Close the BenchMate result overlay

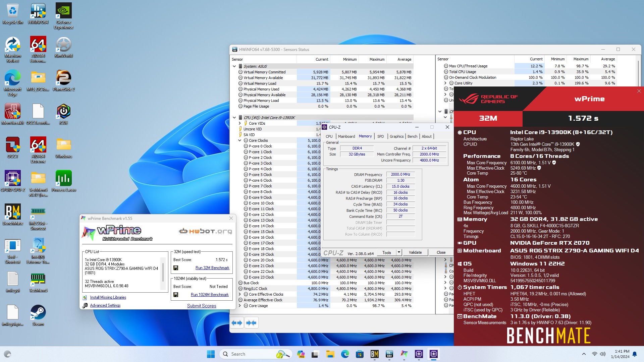pos(639,91)
